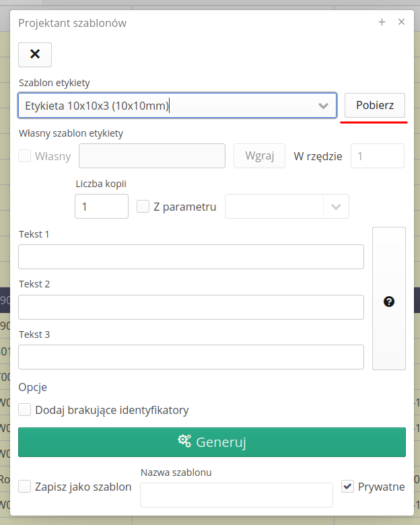The height and width of the screenshot is (525, 420).
Task: Click the green Generuj button
Action: (212, 442)
